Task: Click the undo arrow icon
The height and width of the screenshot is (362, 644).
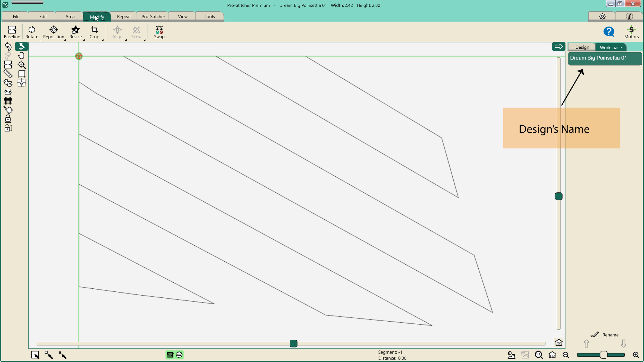Action: coord(8,46)
